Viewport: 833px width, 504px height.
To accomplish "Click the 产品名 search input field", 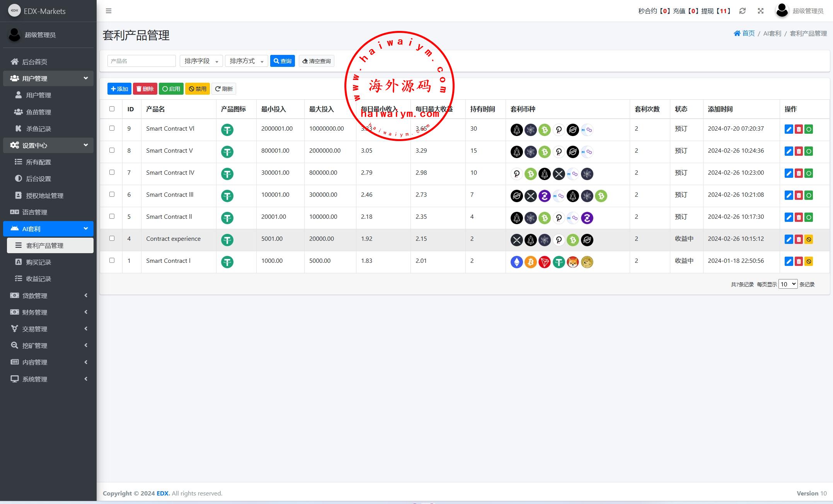I will [x=141, y=61].
